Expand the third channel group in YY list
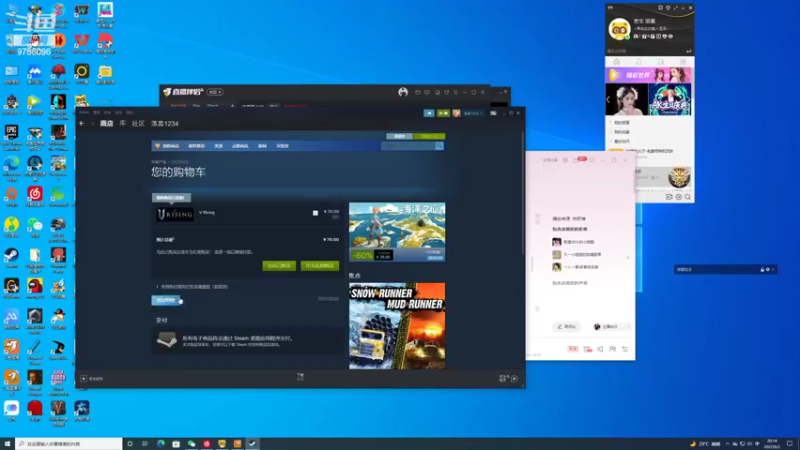 tap(611, 141)
